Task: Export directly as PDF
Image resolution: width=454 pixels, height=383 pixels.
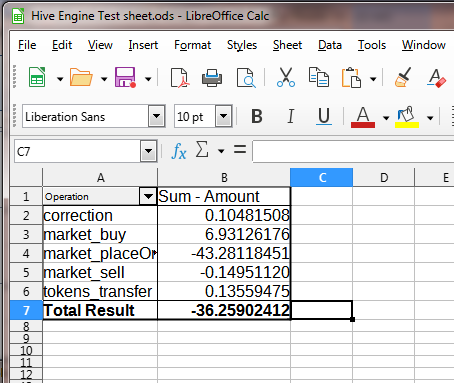Action: [x=180, y=78]
